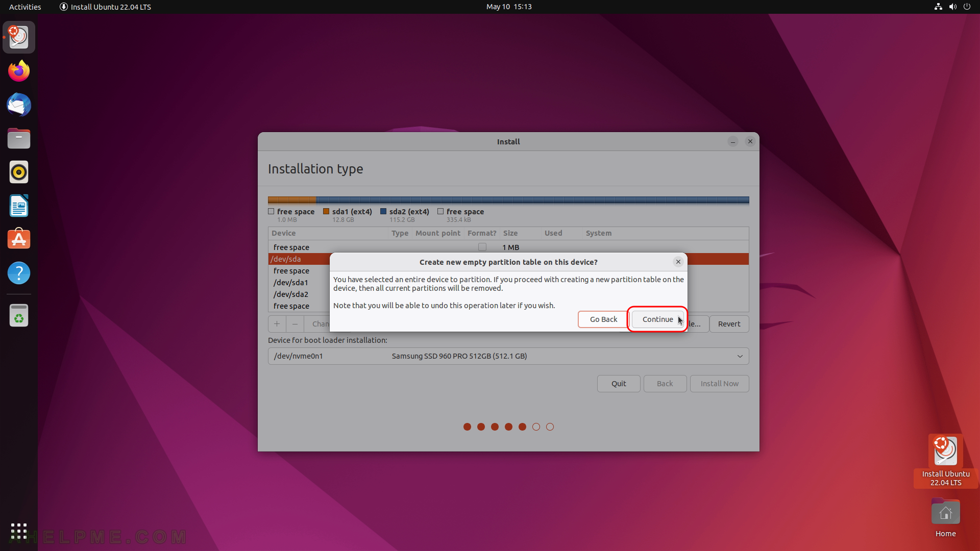This screenshot has width=980, height=551.
Task: Click sda2 (ext4) blue legend swatch
Action: coord(383,211)
